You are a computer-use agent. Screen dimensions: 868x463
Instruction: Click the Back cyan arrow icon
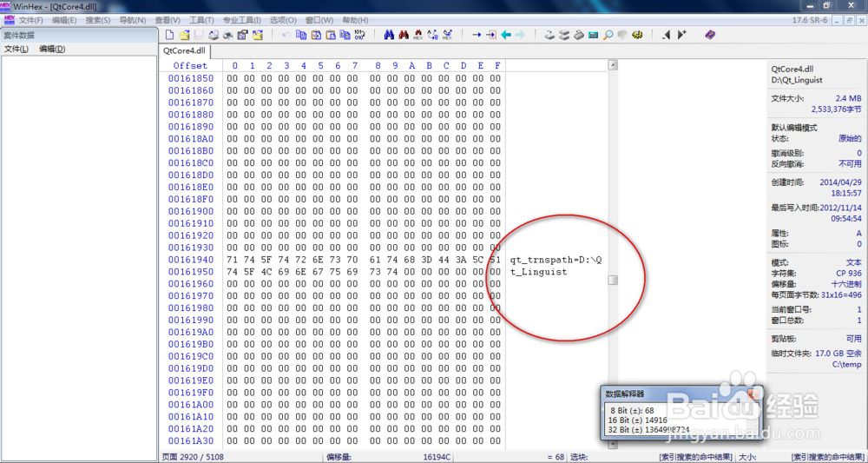tap(506, 35)
